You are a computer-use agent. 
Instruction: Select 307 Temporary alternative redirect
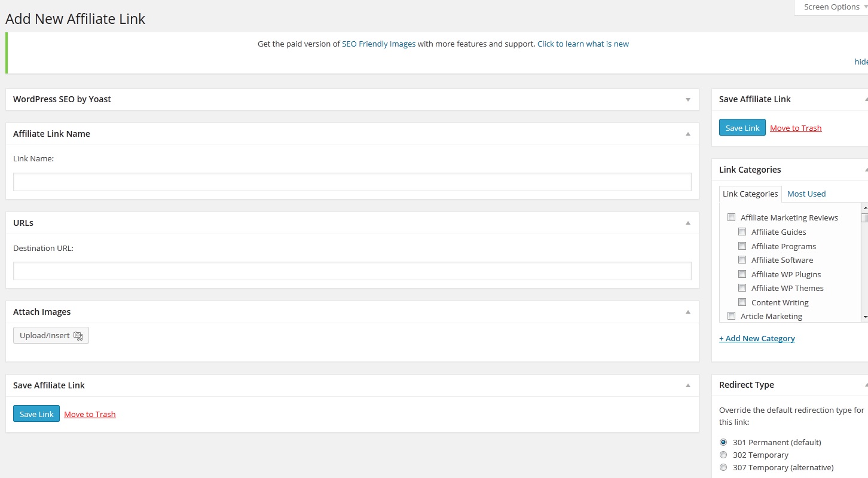[723, 467]
